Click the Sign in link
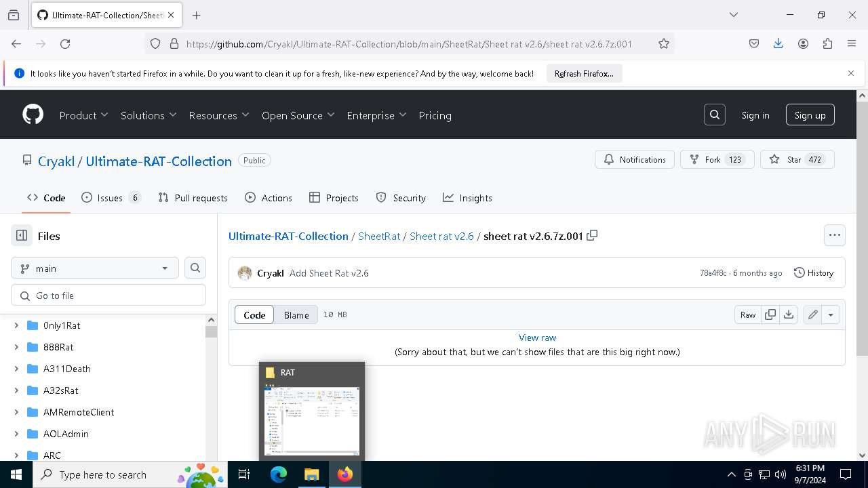868x488 pixels. [755, 115]
